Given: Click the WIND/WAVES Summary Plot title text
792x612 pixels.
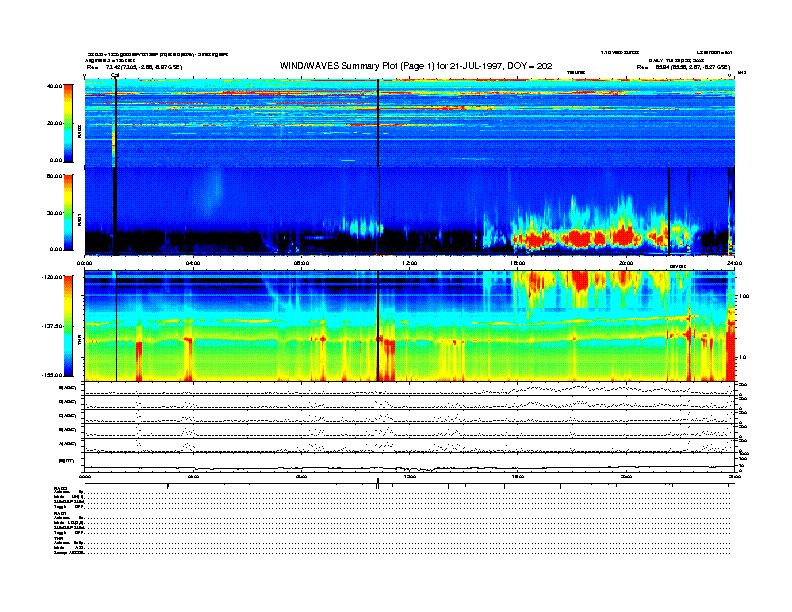Looking at the screenshot, I should point(416,66).
